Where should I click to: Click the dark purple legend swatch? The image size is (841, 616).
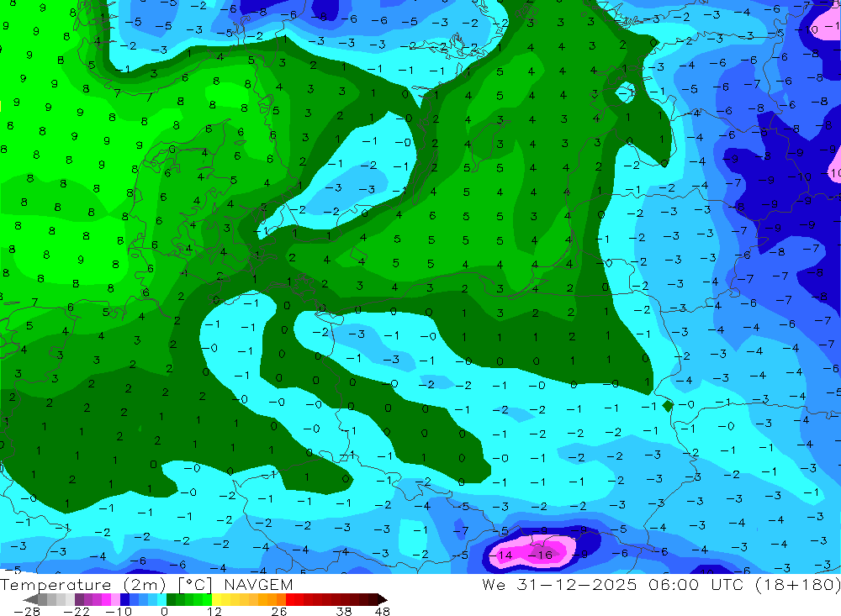click(x=79, y=599)
